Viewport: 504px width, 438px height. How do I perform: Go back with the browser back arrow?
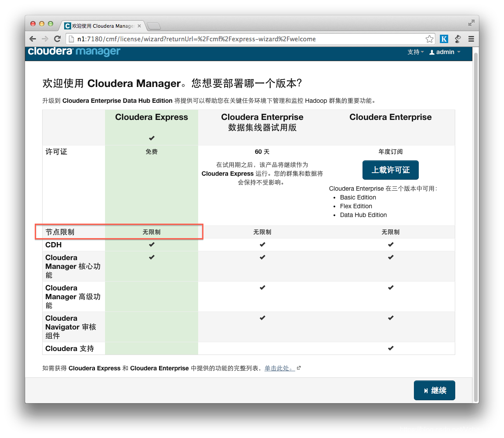[33, 39]
